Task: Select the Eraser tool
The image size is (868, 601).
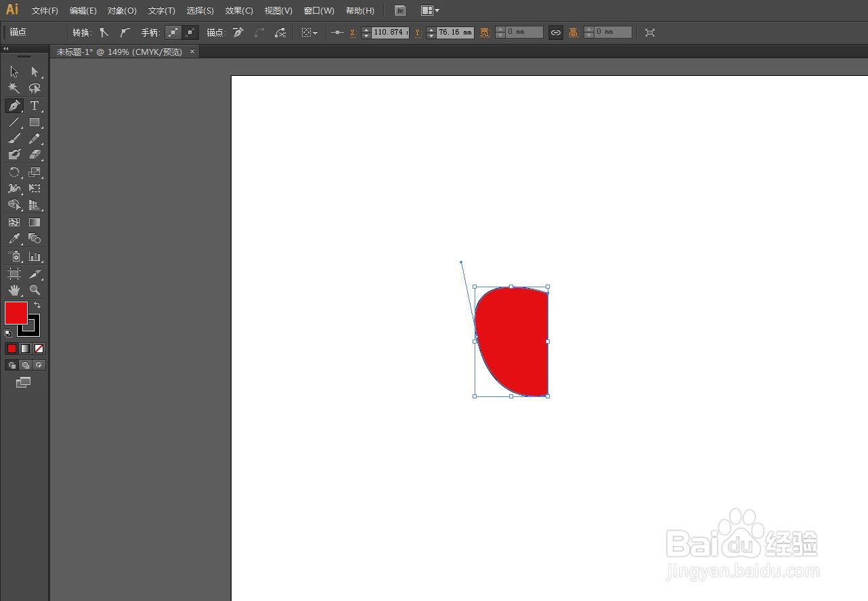Action: [35, 154]
